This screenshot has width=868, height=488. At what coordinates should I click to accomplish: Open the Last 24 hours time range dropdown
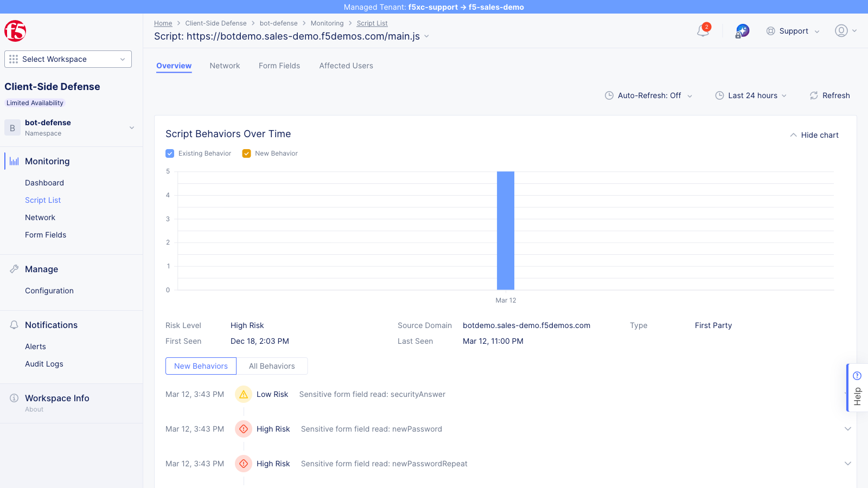[751, 95]
